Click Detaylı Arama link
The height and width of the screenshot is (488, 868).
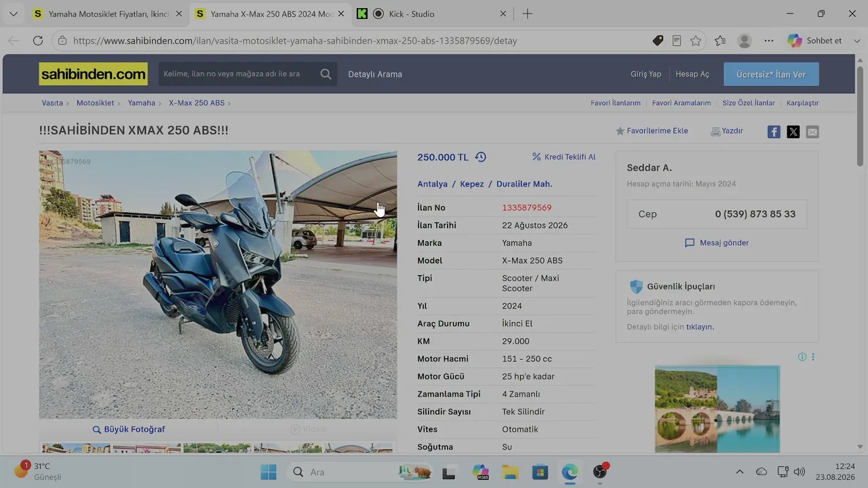[x=375, y=74]
